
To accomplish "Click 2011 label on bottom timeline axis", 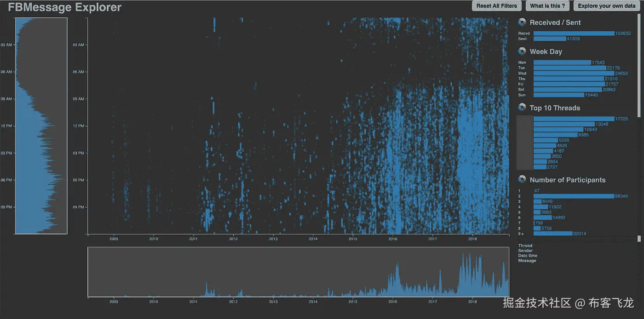I will coord(194,302).
